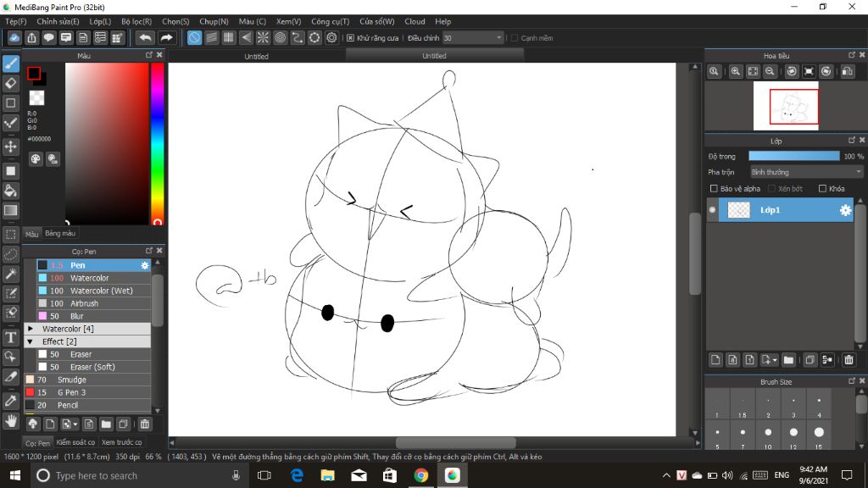Image resolution: width=868 pixels, height=488 pixels.
Task: Enable the crisscross grid snap
Action: [229, 37]
